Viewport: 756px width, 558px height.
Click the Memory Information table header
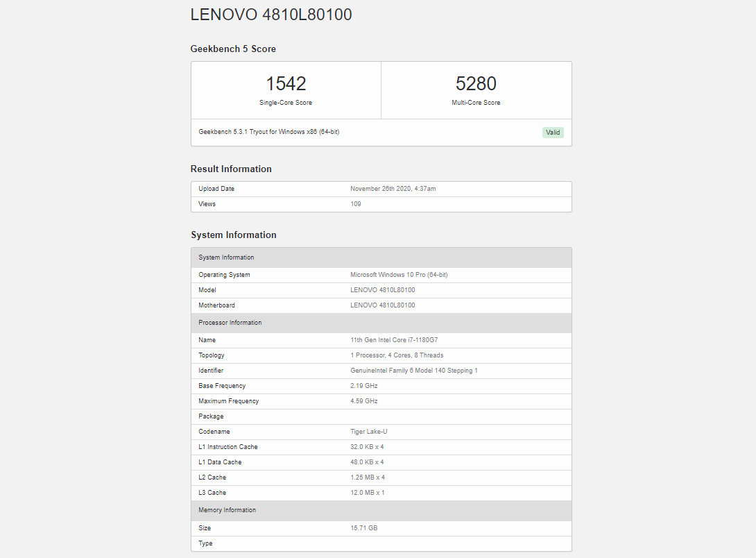point(381,510)
